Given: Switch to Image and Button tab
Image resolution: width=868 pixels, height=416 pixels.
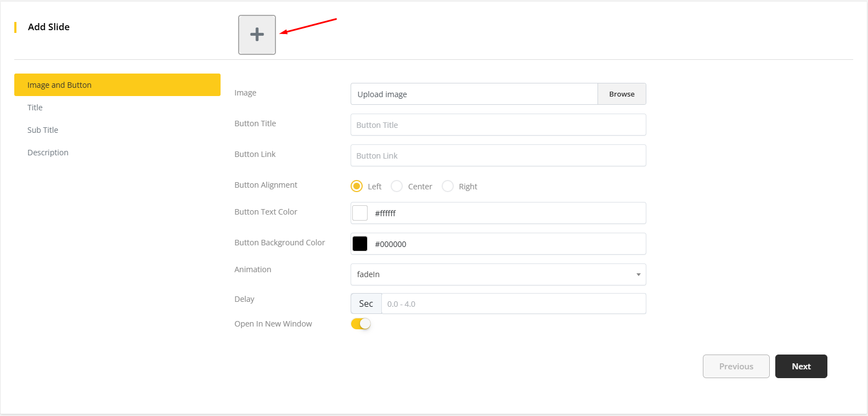Looking at the screenshot, I should tap(117, 85).
